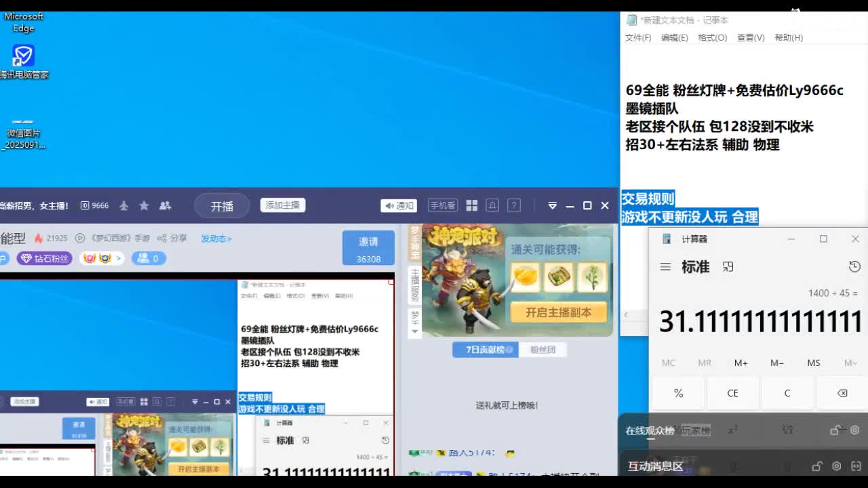The width and height of the screenshot is (868, 488).
Task: Switch to the 在线观众榜 tab
Action: pyautogui.click(x=650, y=431)
